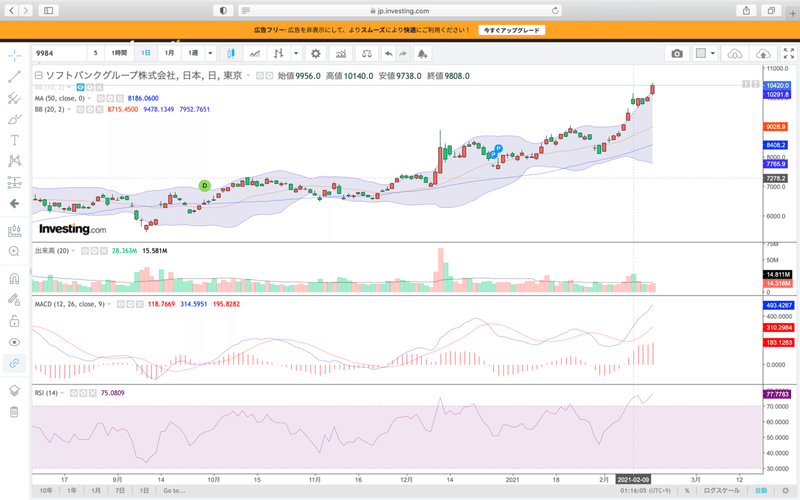
Task: Set range to 10年
Action: point(46,490)
